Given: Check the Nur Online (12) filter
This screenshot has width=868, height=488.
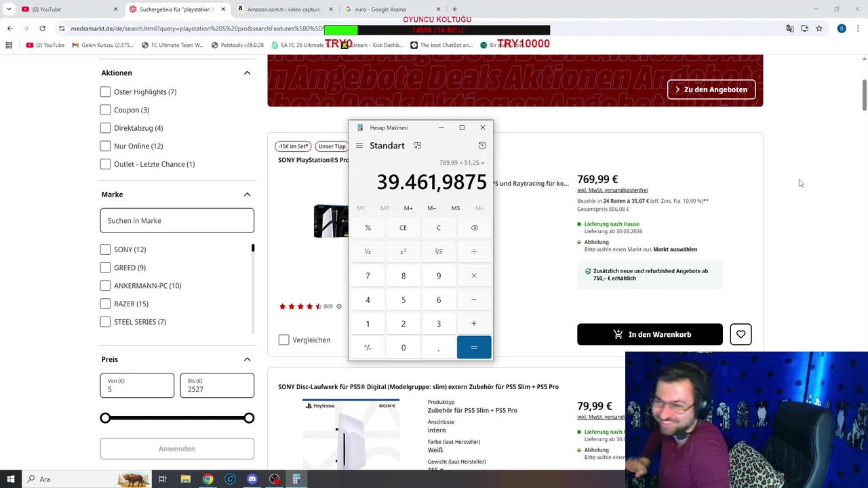Looking at the screenshot, I should click(105, 146).
